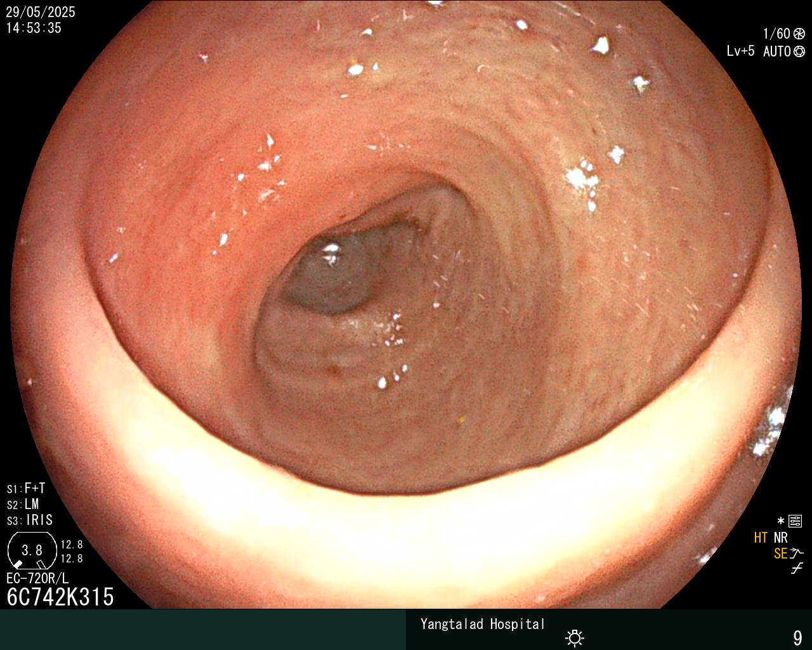Click the upper 12.8 diameter value
812x650 pixels.
(72, 545)
